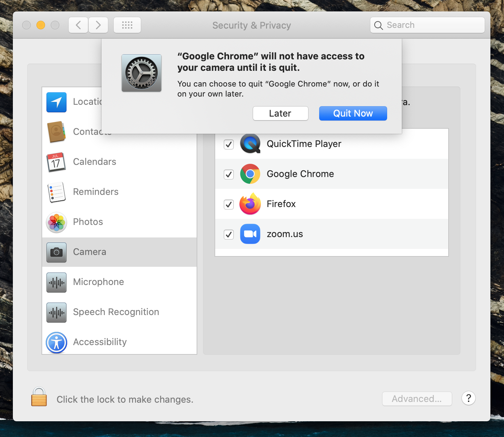
Task: Select Camera label in privacy list
Action: coord(90,252)
